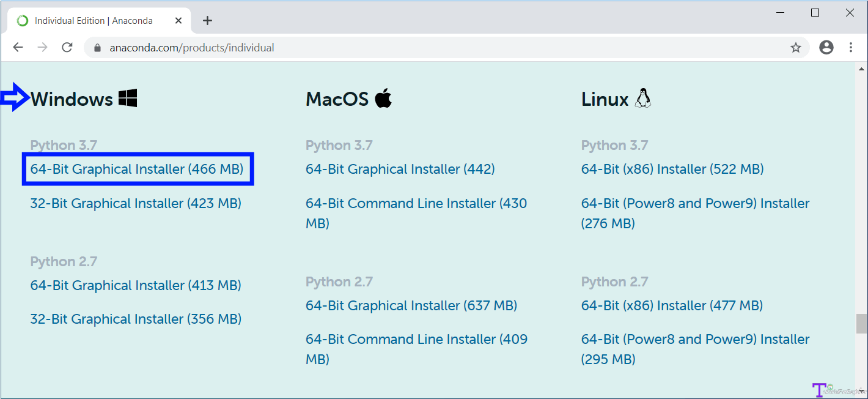
Task: Click the Windows heading text
Action: (72, 99)
